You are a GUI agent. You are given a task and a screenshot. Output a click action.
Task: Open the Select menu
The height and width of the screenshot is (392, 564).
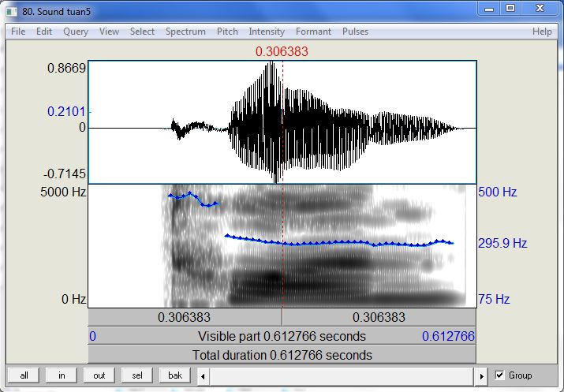click(x=142, y=32)
